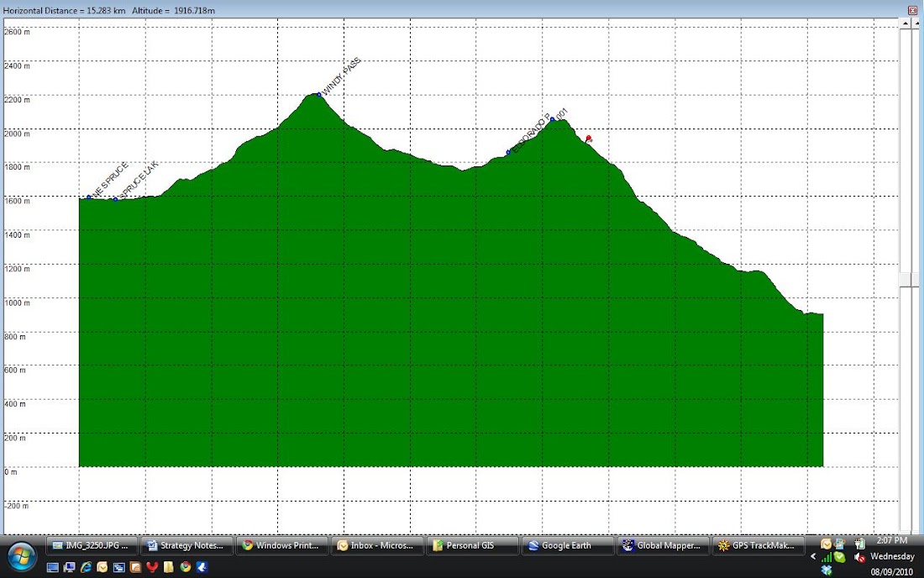Click the '1000 m' axis label
The image size is (924, 578).
[x=17, y=302]
